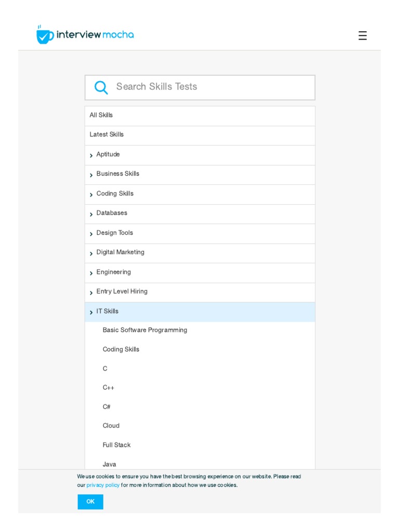
Task: Click the Business Skills label
Action: [118, 174]
